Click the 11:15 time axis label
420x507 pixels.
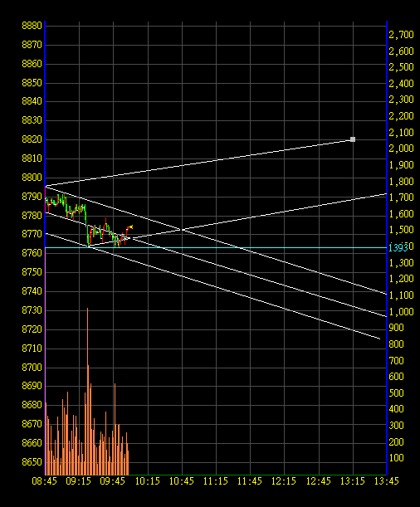click(x=216, y=481)
